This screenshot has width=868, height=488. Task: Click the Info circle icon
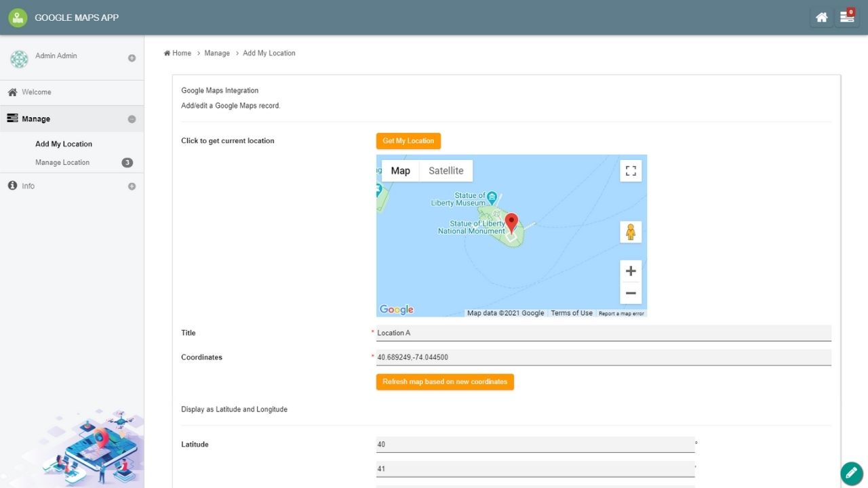tap(12, 186)
